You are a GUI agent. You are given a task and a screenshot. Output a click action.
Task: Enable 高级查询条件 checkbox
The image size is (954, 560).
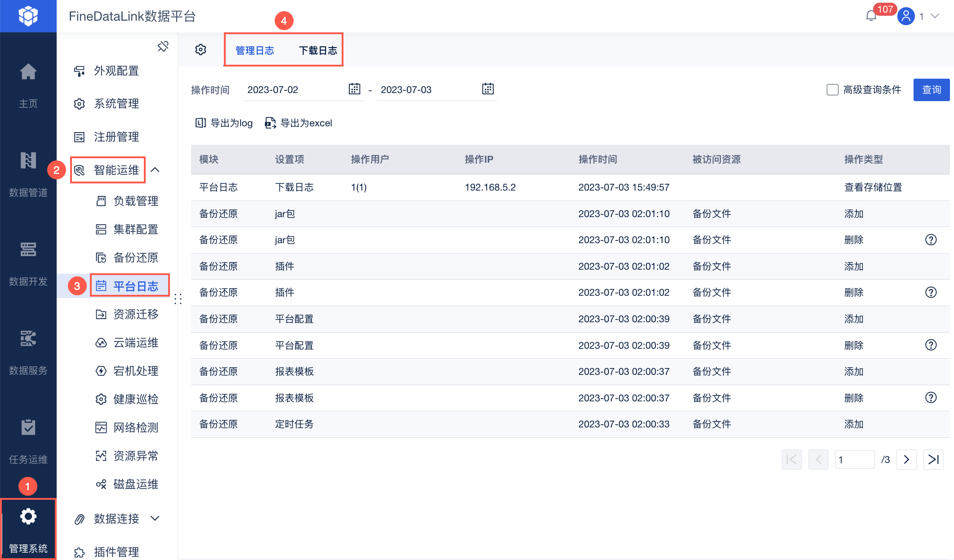click(x=832, y=90)
